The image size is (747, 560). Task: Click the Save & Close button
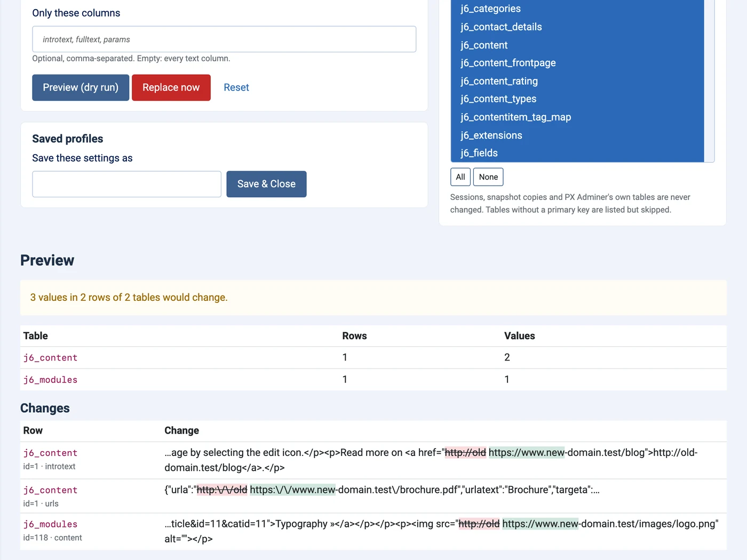[266, 184]
